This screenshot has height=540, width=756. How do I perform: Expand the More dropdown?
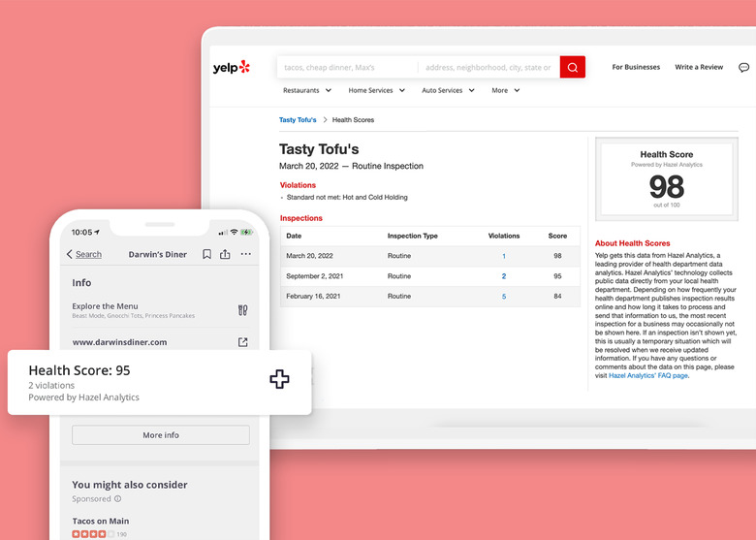pos(505,90)
